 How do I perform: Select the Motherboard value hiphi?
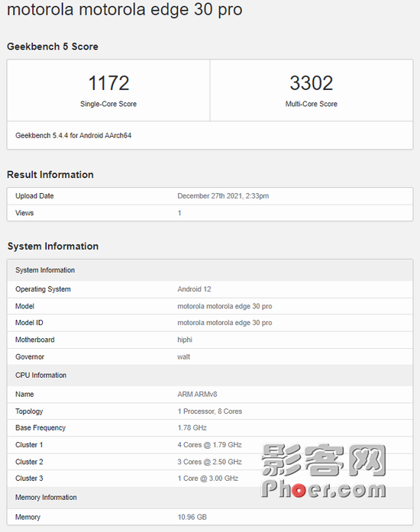click(185, 340)
